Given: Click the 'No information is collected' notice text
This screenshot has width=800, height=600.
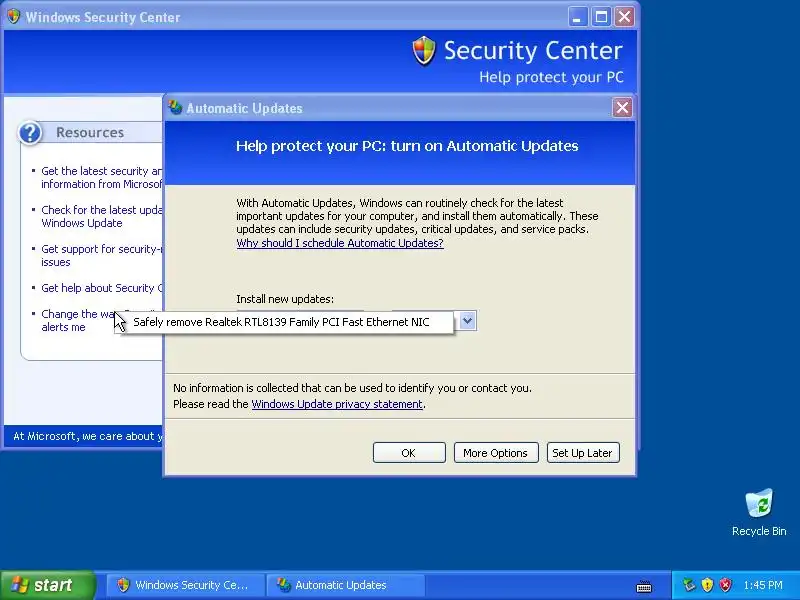Looking at the screenshot, I should (352, 388).
